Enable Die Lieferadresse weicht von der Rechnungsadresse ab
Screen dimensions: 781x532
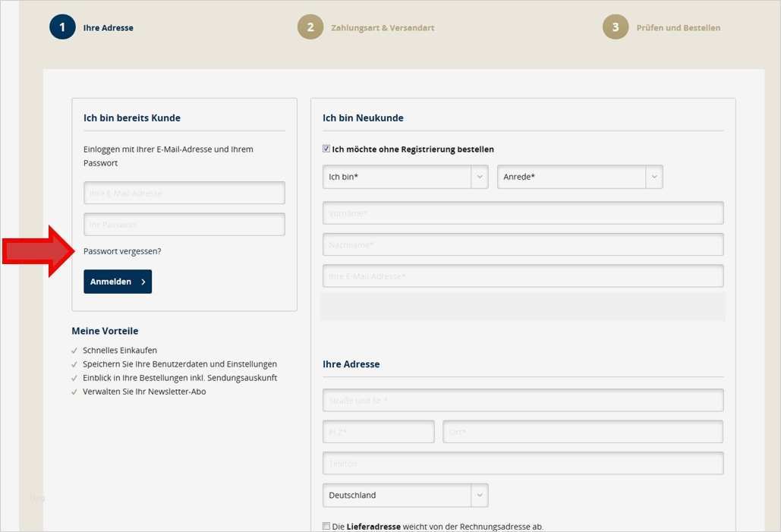(326, 525)
